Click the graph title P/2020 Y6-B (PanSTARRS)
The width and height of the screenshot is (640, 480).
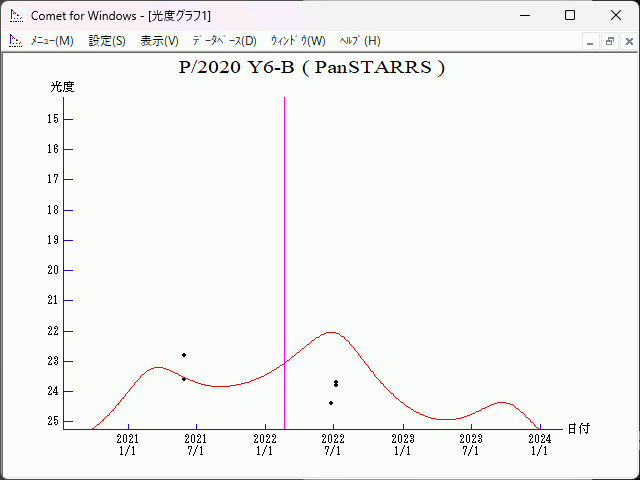click(x=311, y=68)
